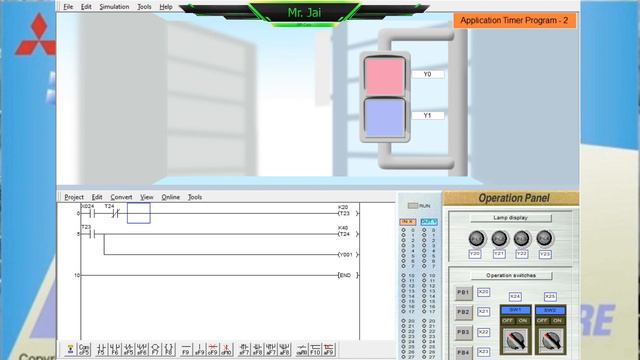Toggle the SW1 rotary switch knob
Screen dimensions: 640x360
516,341
